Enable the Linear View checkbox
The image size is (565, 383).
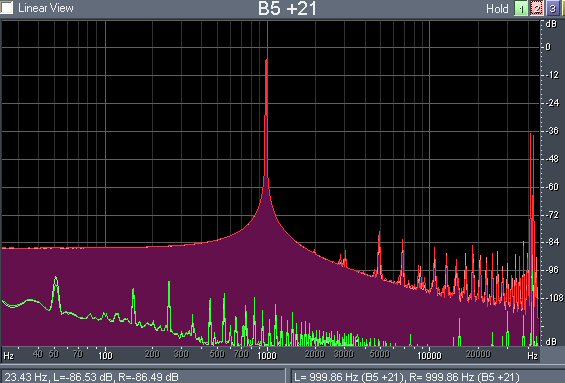(x=7, y=8)
